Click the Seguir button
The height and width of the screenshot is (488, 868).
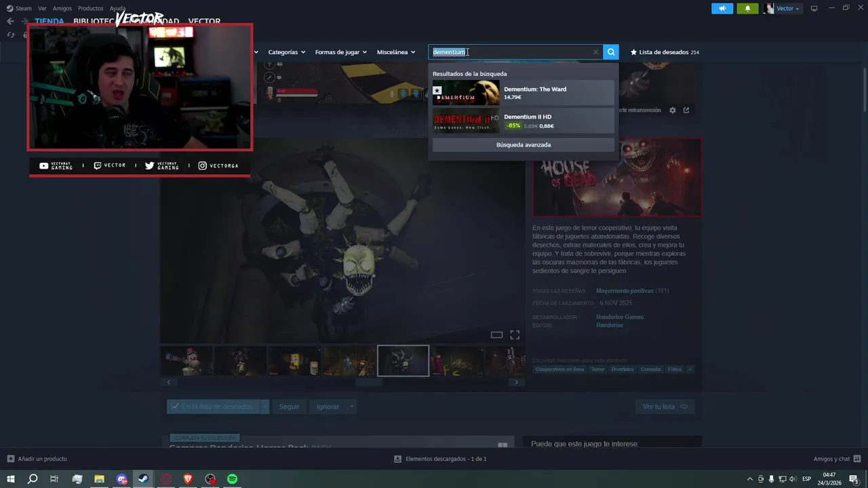point(289,407)
